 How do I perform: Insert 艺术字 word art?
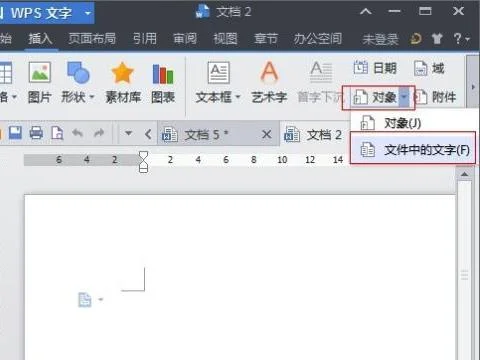[269, 82]
